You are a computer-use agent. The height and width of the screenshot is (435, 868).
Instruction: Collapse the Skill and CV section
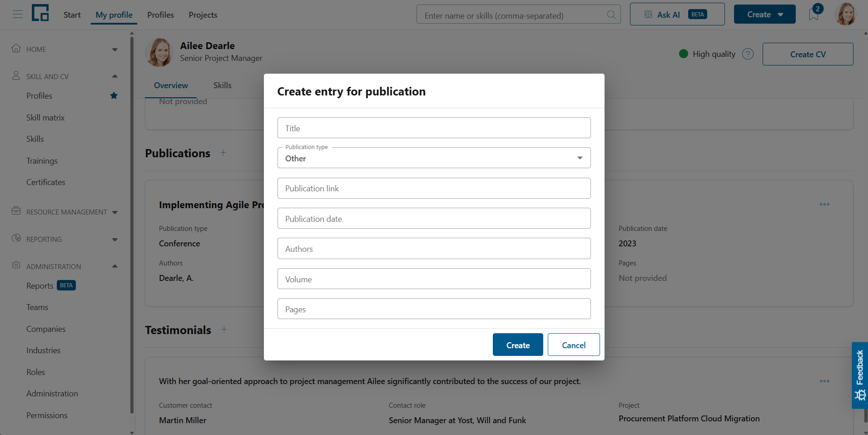[115, 76]
